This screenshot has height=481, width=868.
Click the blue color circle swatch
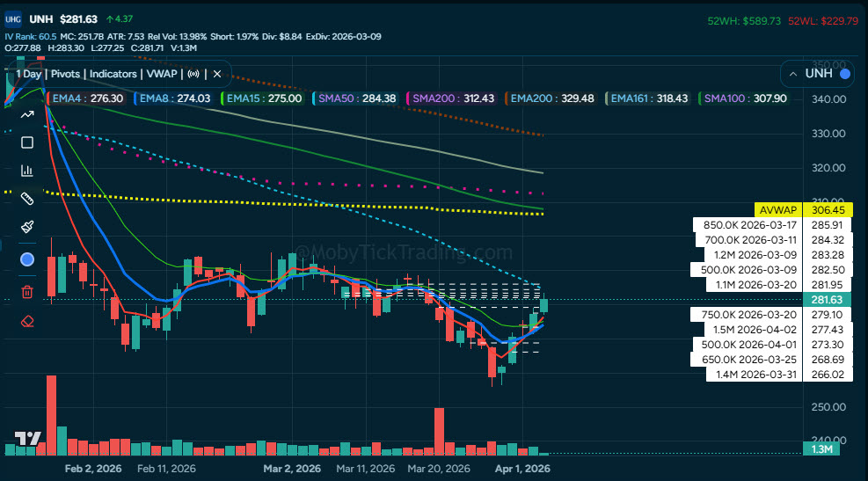click(26, 259)
